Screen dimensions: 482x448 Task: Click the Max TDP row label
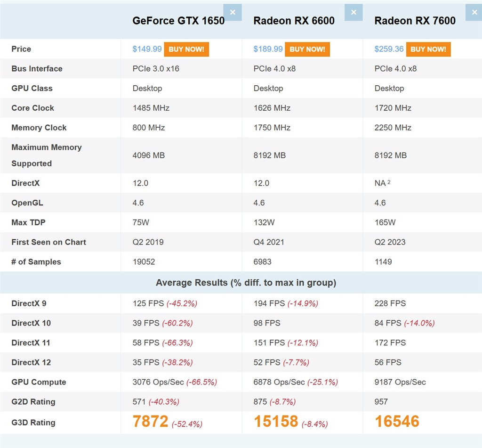[28, 222]
